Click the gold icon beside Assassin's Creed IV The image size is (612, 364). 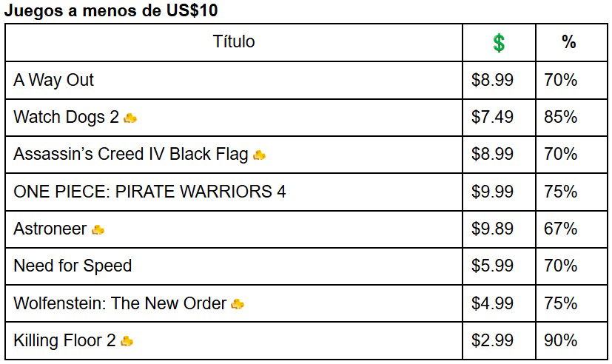(x=259, y=155)
